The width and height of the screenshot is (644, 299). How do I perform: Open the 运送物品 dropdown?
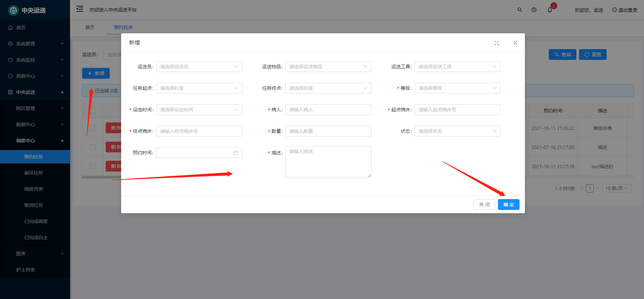pos(328,67)
